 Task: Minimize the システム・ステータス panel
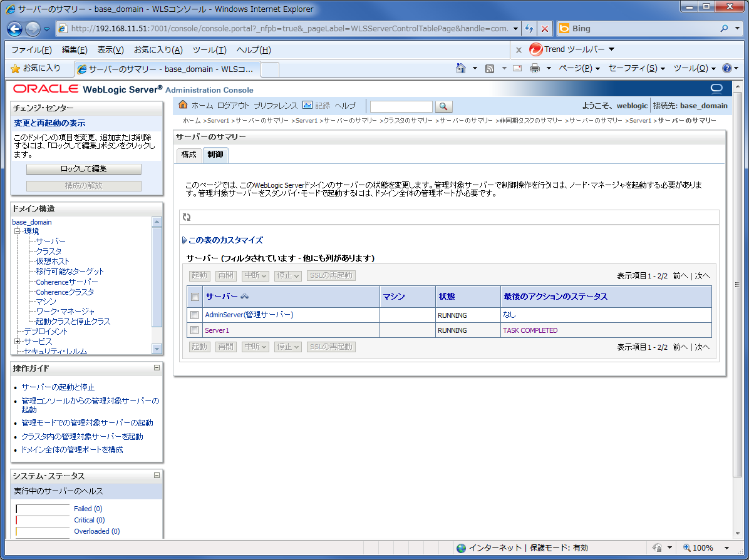click(x=157, y=475)
